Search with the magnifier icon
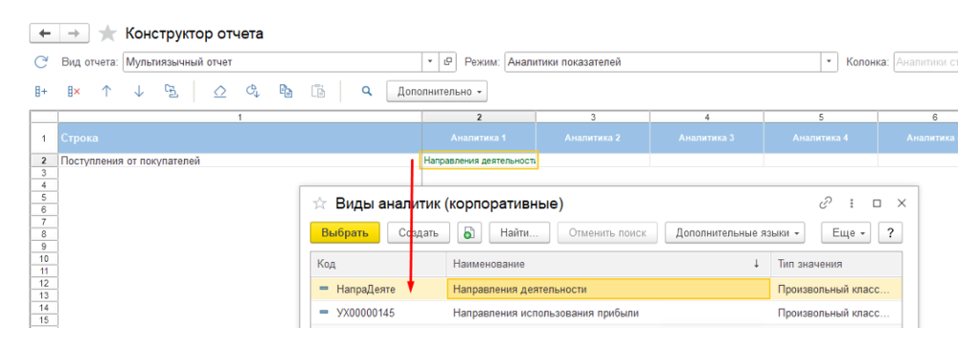 [367, 91]
